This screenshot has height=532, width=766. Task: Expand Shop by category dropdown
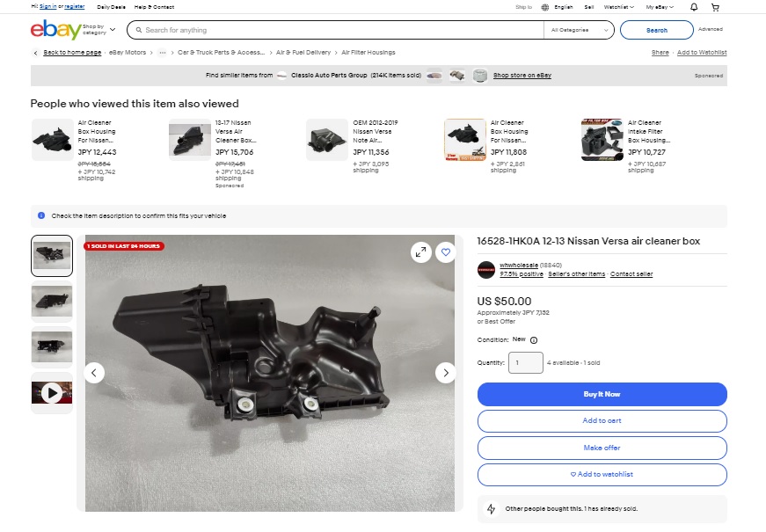tap(99, 30)
